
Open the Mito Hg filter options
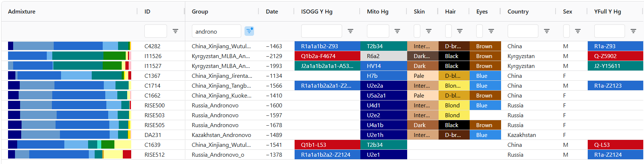point(397,31)
